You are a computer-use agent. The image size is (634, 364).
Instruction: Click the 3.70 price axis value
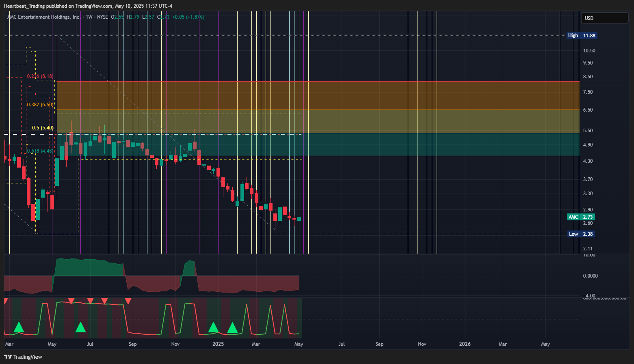point(588,179)
